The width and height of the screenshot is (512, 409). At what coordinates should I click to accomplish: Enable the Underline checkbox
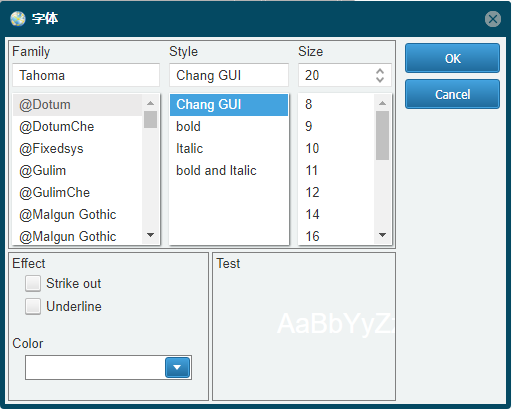coord(33,306)
